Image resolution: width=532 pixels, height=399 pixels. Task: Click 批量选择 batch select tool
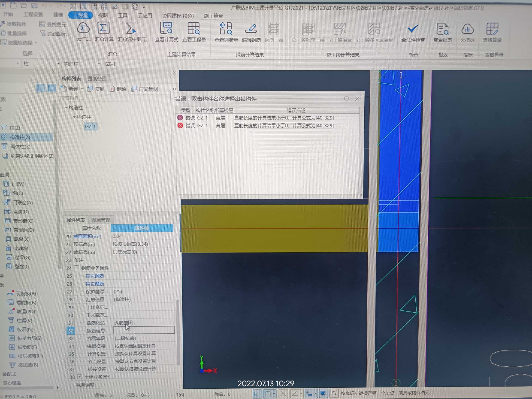point(14,33)
